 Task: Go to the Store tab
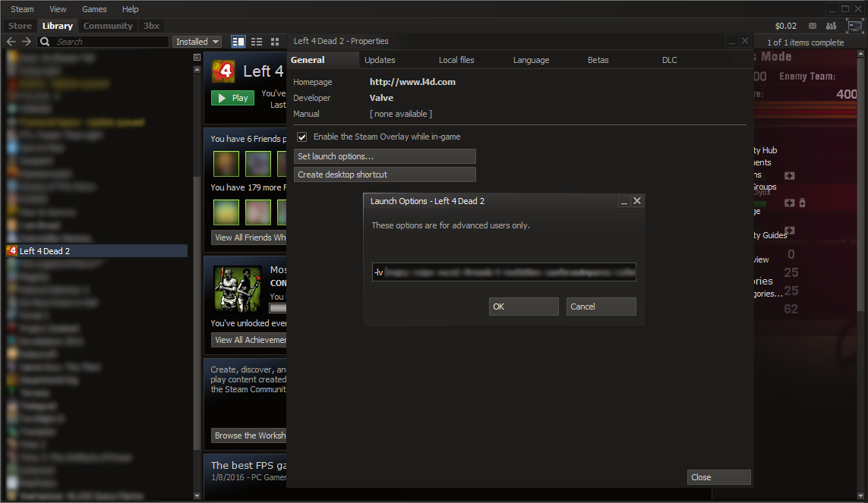click(x=20, y=26)
